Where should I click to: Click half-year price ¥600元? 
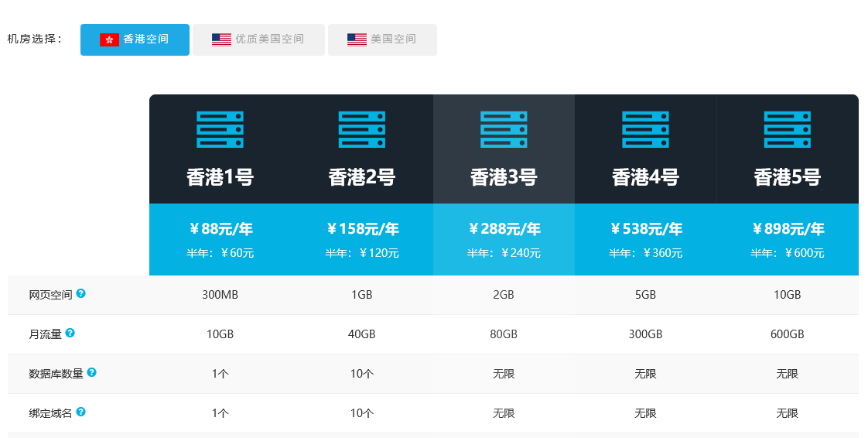click(x=805, y=253)
